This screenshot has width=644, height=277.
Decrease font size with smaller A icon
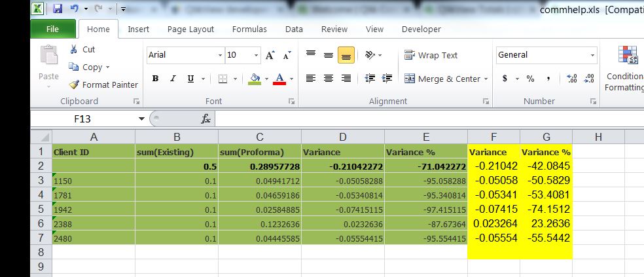point(287,55)
